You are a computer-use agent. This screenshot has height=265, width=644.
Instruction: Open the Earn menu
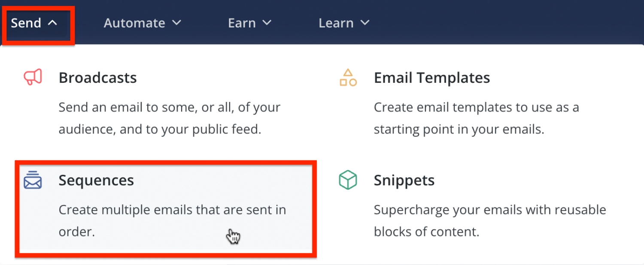[242, 23]
